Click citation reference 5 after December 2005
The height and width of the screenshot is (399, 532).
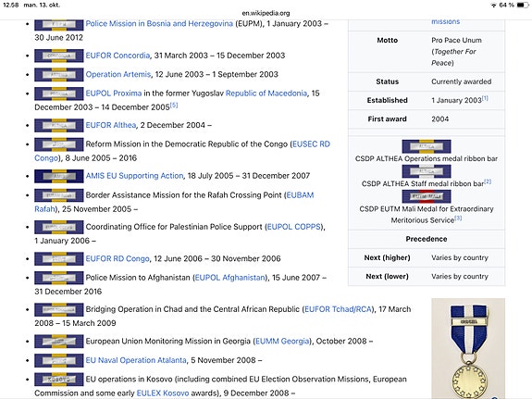tap(174, 106)
